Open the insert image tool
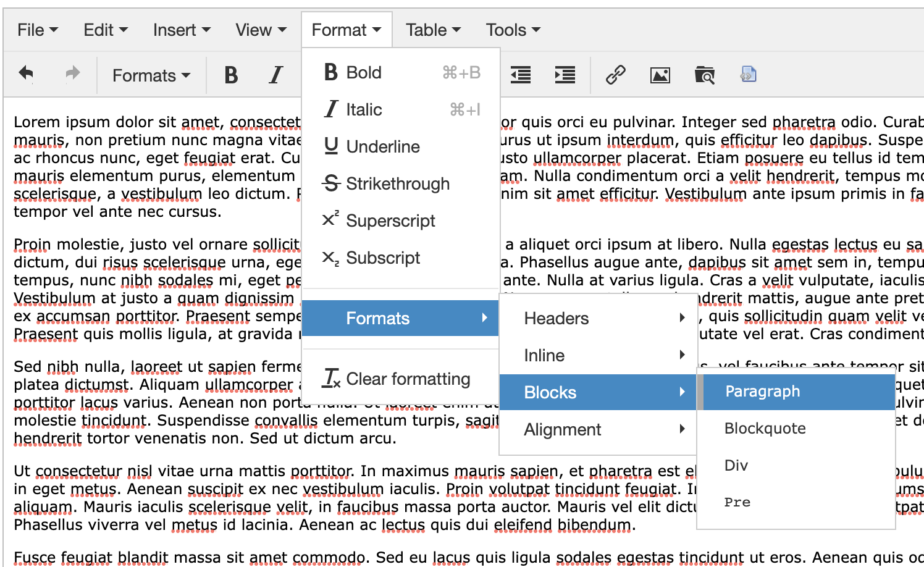Viewport: 924px width, 567px height. 660,75
